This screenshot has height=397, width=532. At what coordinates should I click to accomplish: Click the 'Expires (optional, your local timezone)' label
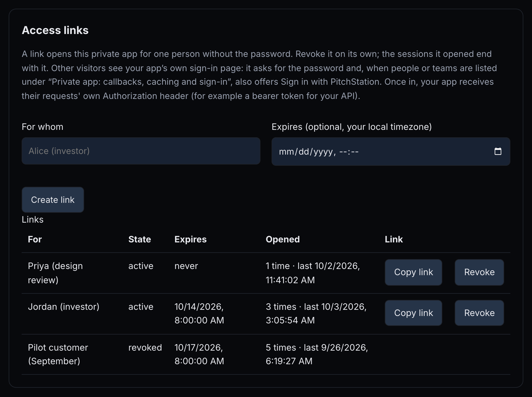point(352,127)
